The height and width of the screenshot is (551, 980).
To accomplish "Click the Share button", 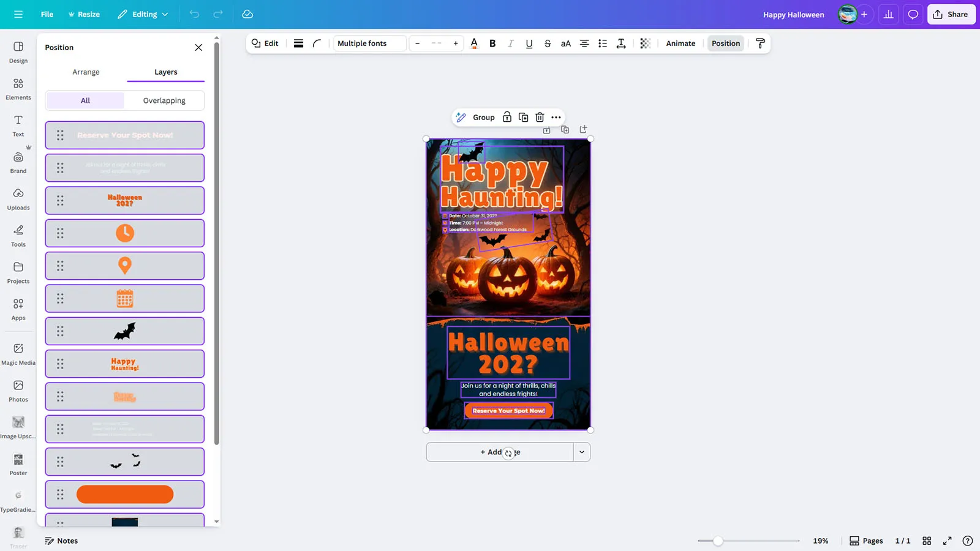I will 951,14.
